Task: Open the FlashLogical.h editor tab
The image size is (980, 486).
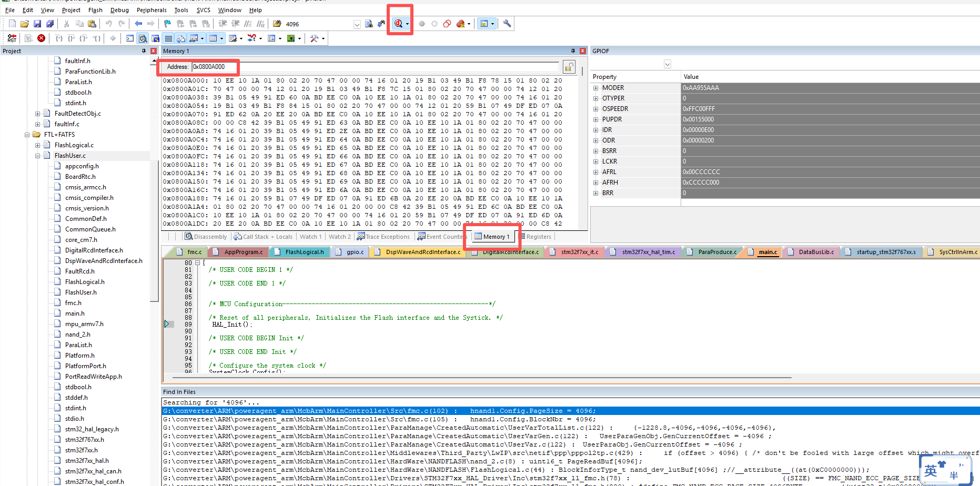Action: pyautogui.click(x=299, y=252)
